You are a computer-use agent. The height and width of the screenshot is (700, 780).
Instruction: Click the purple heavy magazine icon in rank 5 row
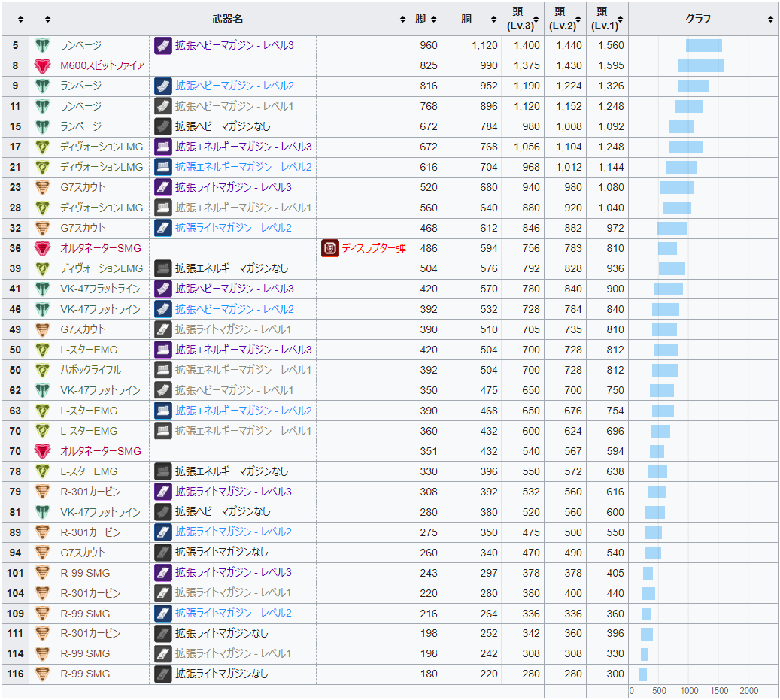tap(162, 46)
